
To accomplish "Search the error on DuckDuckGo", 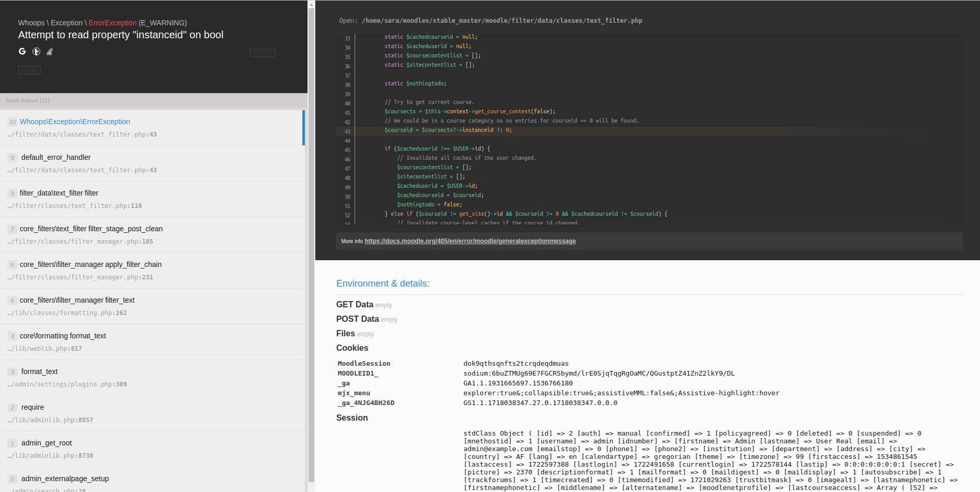I will tap(36, 51).
